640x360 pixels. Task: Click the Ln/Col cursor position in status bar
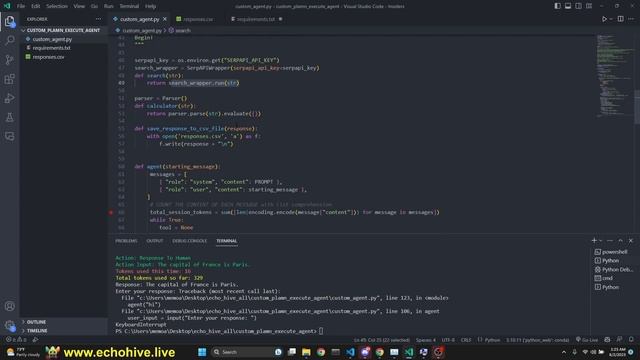(x=381, y=340)
